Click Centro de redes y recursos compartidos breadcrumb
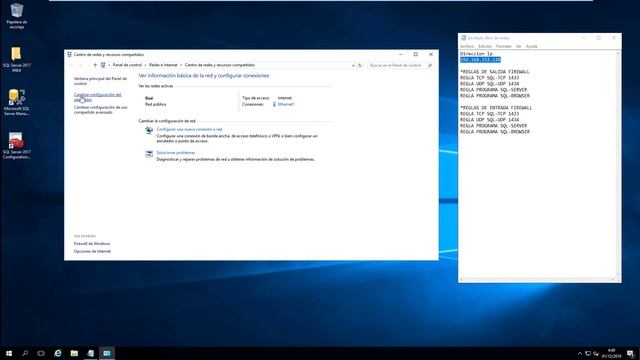This screenshot has width=640, height=360. click(220, 65)
